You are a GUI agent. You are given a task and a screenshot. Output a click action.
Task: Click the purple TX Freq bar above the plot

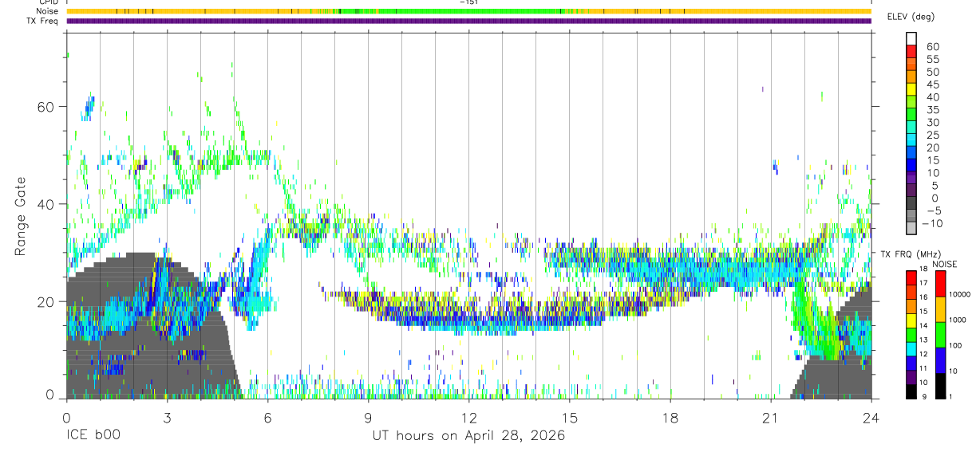click(x=469, y=21)
